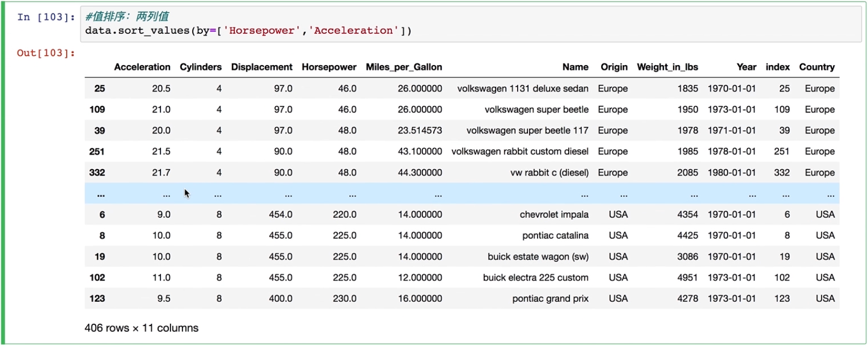This screenshot has height=348, width=868.
Task: Click Acceleration value 20.5
Action: 161,88
